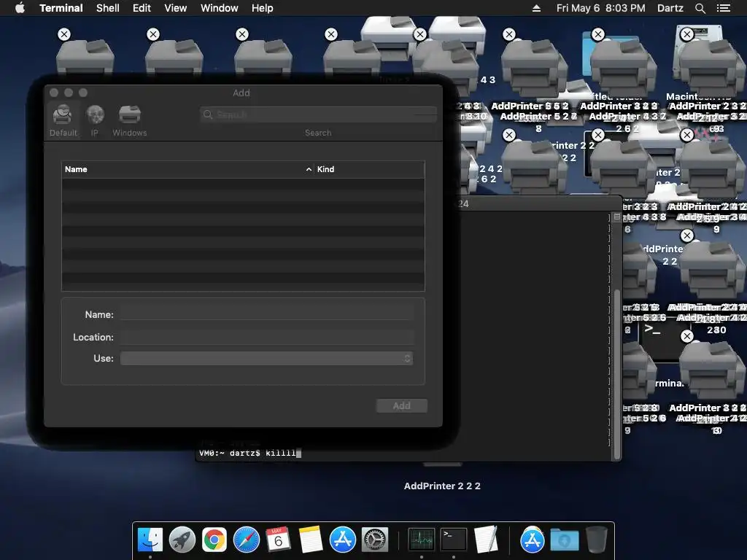The height and width of the screenshot is (560, 747).
Task: Click the Terminal window vertical scrollbar
Action: click(x=617, y=374)
